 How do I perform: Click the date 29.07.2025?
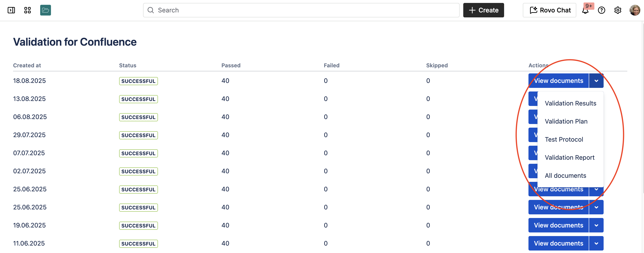pyautogui.click(x=30, y=135)
